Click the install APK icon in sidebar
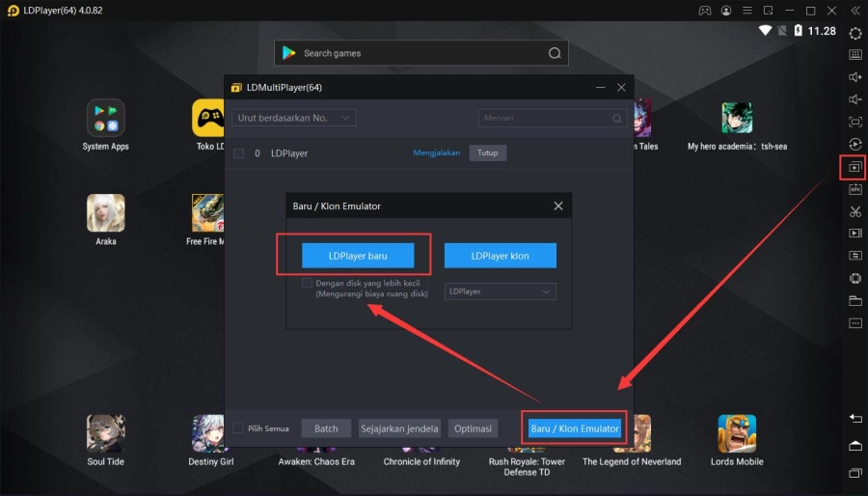 point(855,189)
